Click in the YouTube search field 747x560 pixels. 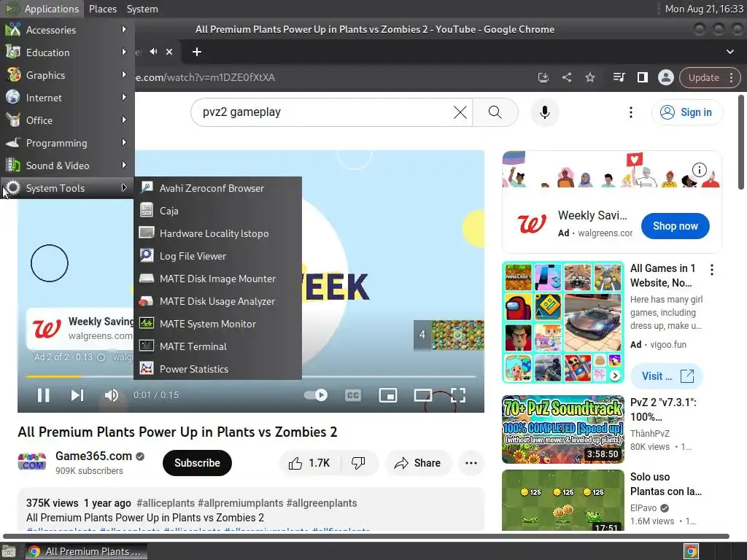(324, 112)
